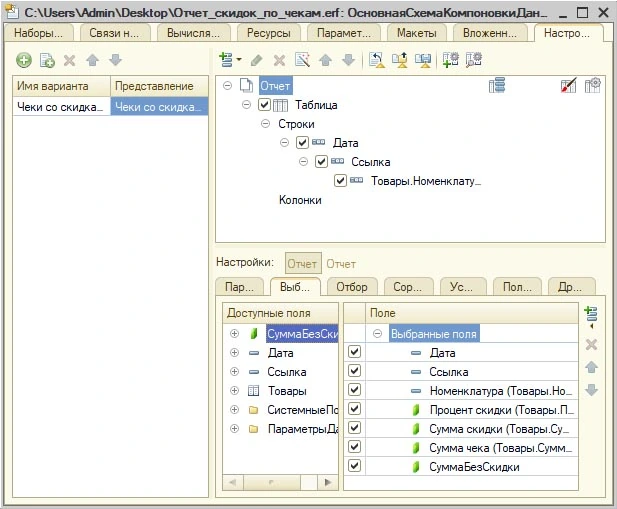Screen dimensions: 617x509
Task: Toggle the Процент скидки field checkbox
Action: [354, 409]
